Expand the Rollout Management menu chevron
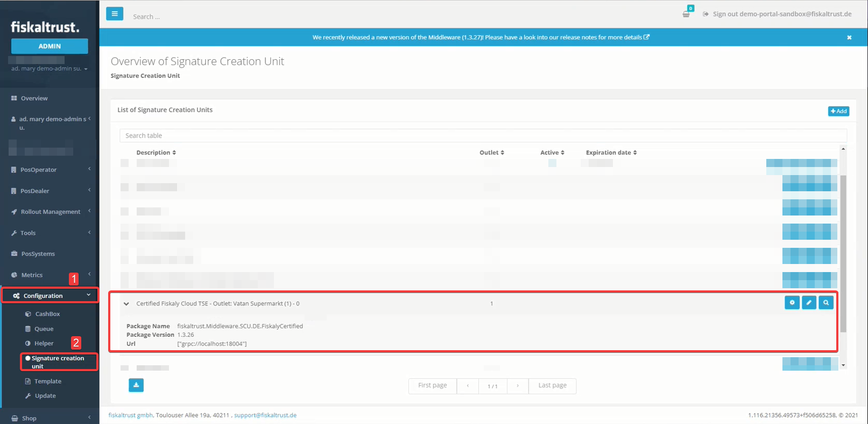The width and height of the screenshot is (868, 424). [89, 211]
